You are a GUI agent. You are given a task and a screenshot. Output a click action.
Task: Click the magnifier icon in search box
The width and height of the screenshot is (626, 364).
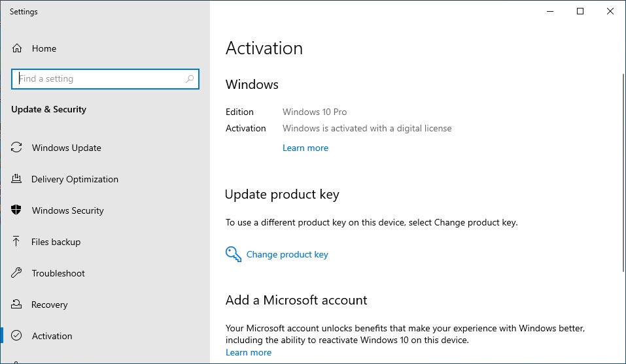pyautogui.click(x=190, y=79)
